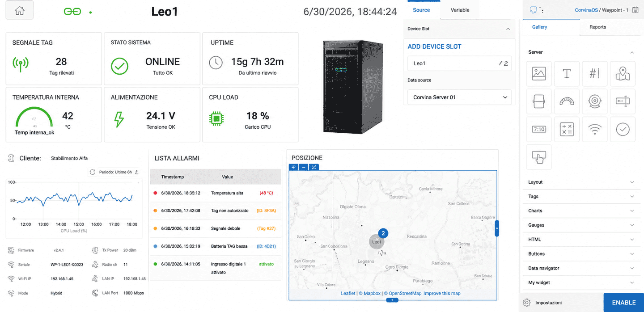Click the Impostazioni settings label

click(x=548, y=303)
